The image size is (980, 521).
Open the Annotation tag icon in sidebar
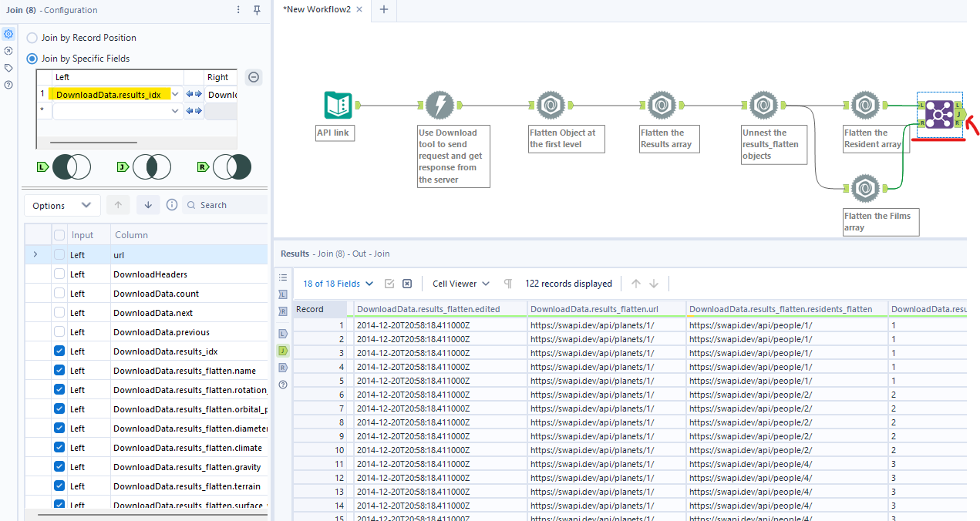(x=8, y=68)
